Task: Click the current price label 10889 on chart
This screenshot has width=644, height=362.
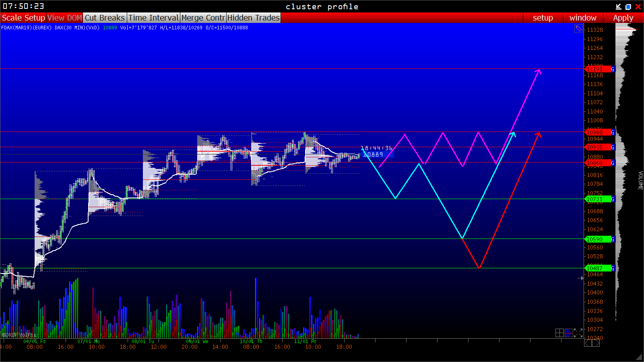Action: [373, 154]
